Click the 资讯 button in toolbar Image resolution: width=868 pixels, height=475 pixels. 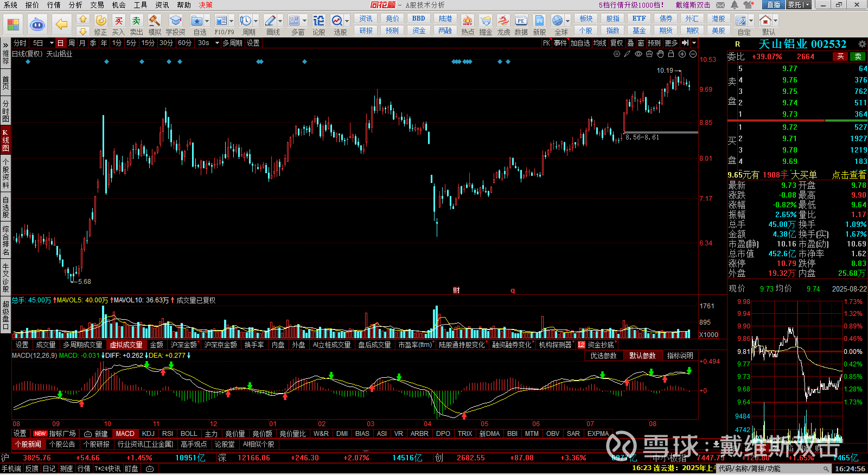(x=366, y=18)
